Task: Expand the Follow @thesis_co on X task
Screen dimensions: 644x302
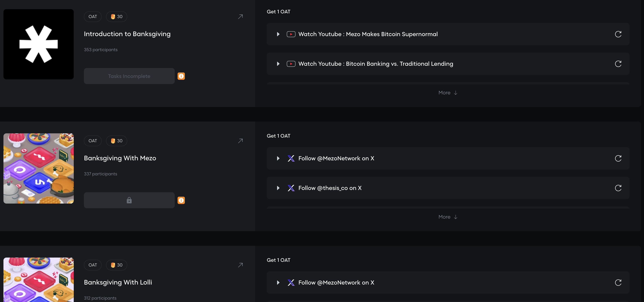Action: (x=278, y=188)
